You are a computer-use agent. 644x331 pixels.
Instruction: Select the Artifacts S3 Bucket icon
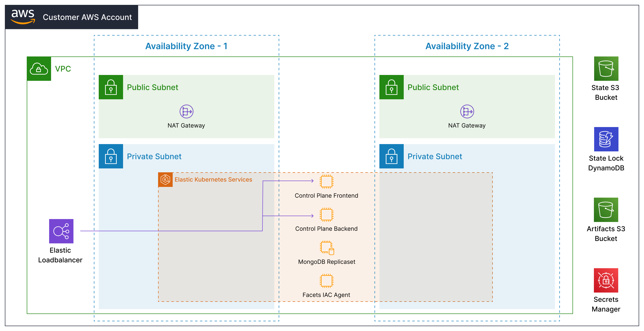click(606, 210)
